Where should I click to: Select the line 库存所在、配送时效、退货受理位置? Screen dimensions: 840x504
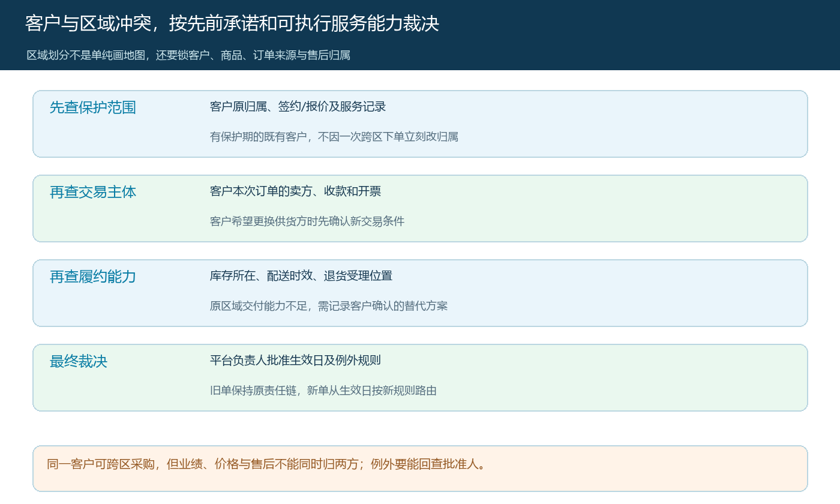[x=301, y=276]
